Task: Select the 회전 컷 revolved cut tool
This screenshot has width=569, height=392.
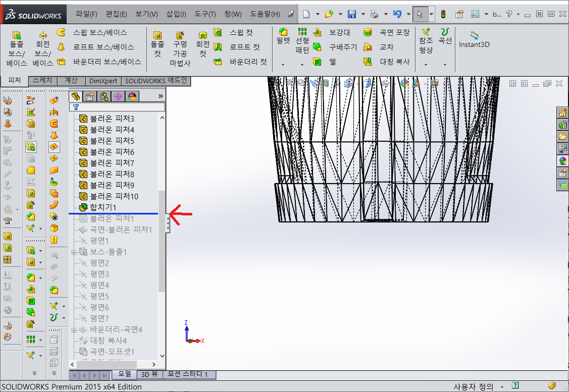Action: pyautogui.click(x=203, y=44)
